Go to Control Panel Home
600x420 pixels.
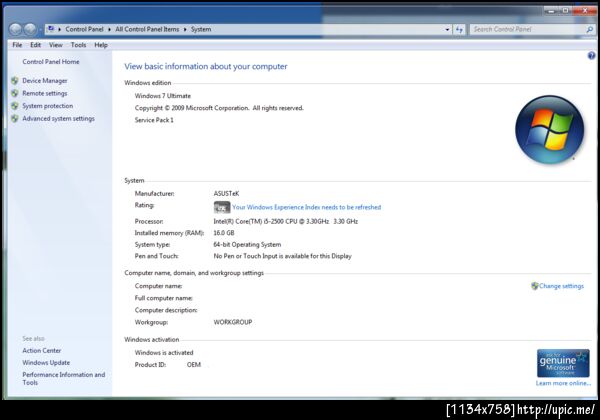(x=51, y=62)
